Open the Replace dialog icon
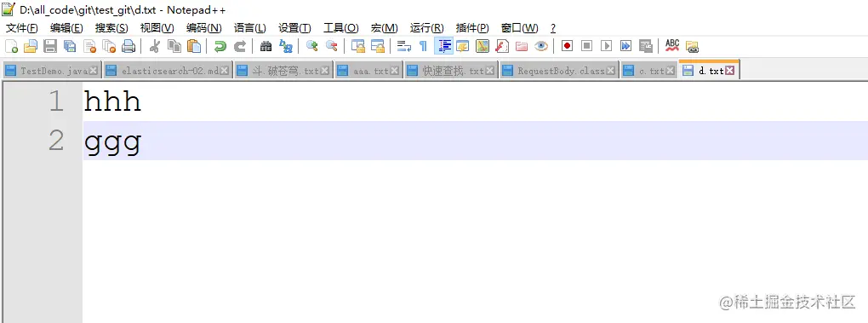 point(286,46)
